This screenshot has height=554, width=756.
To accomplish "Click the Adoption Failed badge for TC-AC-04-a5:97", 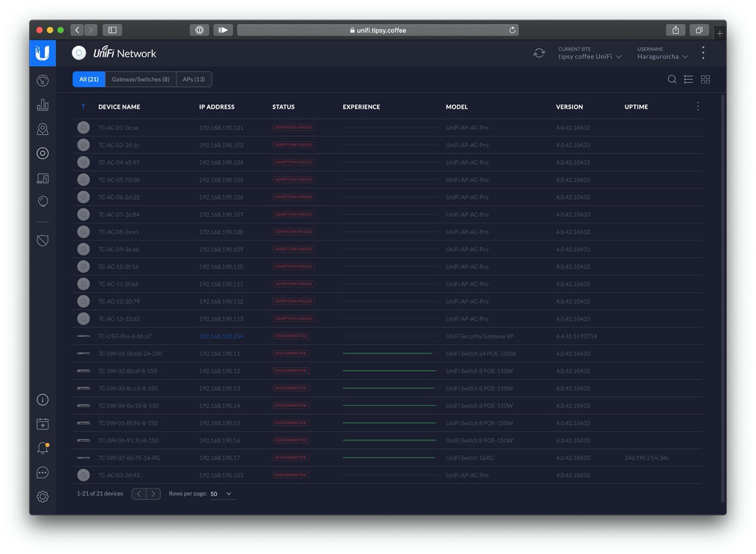I will click(294, 162).
